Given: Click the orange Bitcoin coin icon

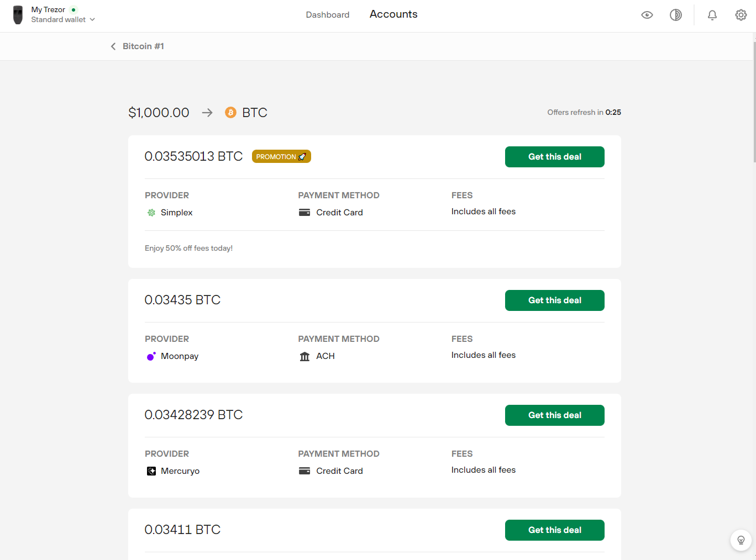Looking at the screenshot, I should pos(230,113).
